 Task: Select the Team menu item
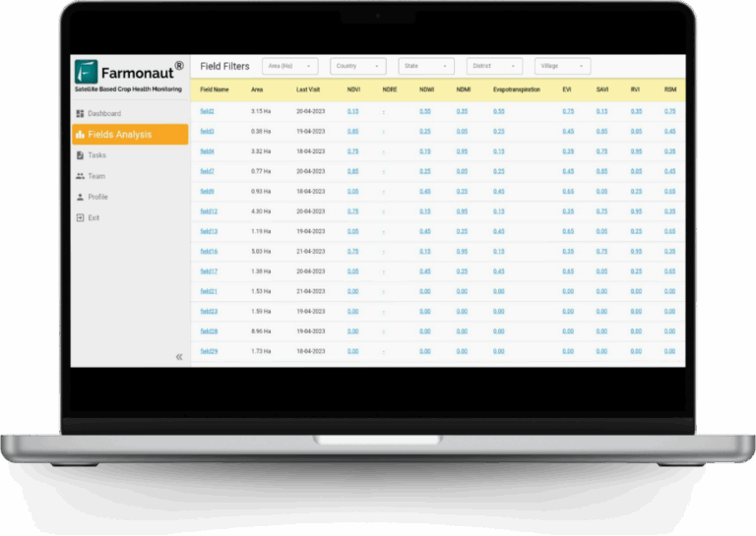[x=96, y=176]
